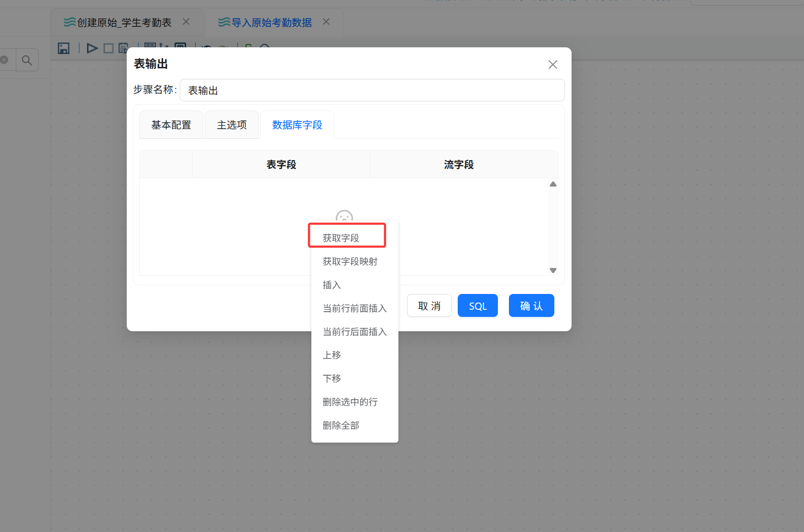Run the workflow with the play icon

pyautogui.click(x=92, y=48)
